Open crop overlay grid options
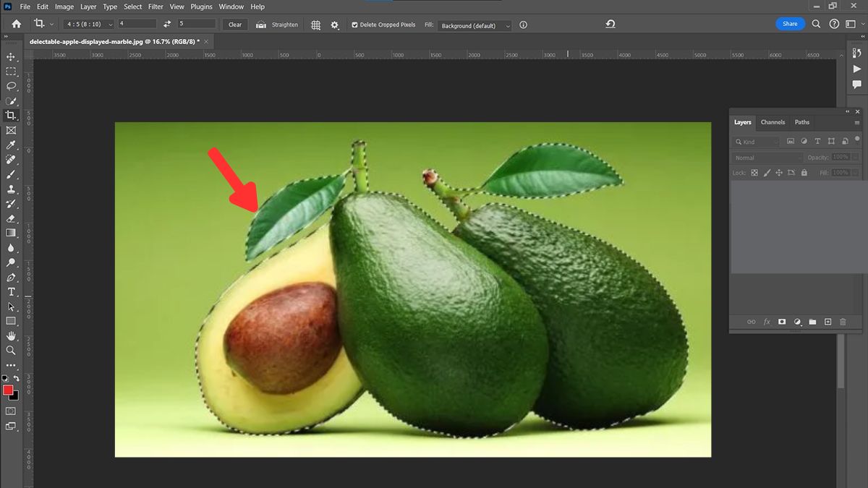 [x=316, y=25]
